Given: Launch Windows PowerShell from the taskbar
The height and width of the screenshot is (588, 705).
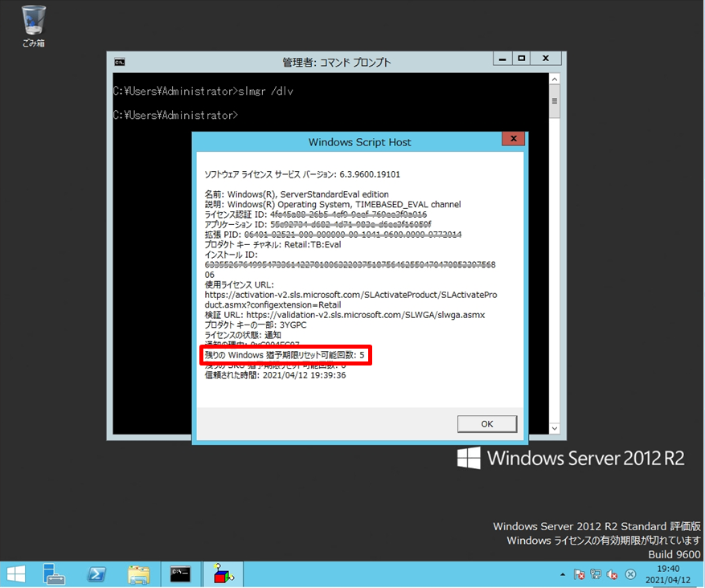Looking at the screenshot, I should click(x=96, y=574).
